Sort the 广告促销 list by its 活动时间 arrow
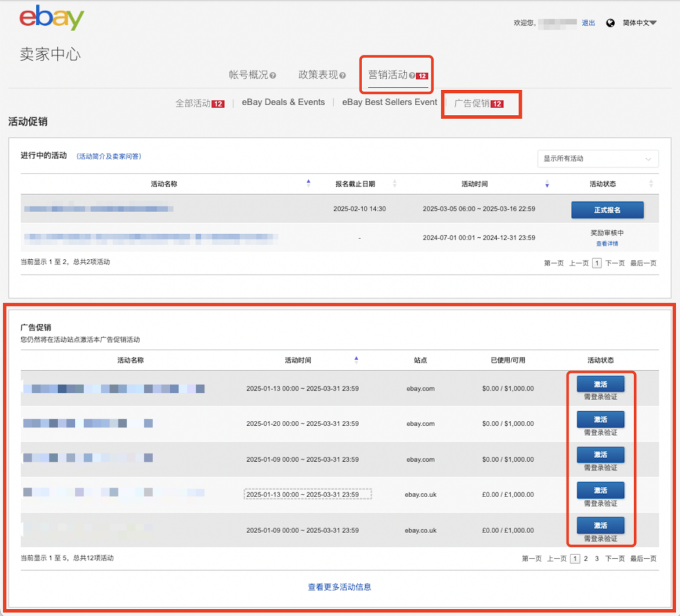Screen dimensions: 680x616 tap(356, 359)
